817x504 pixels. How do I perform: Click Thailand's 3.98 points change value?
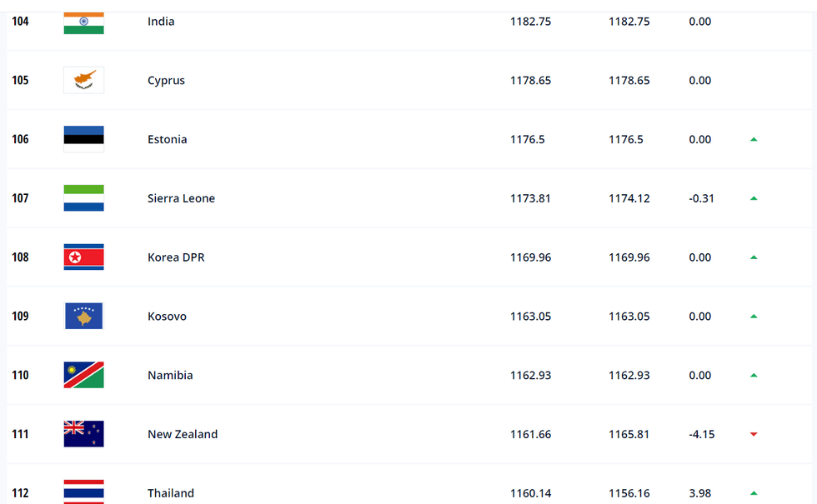pyautogui.click(x=699, y=493)
